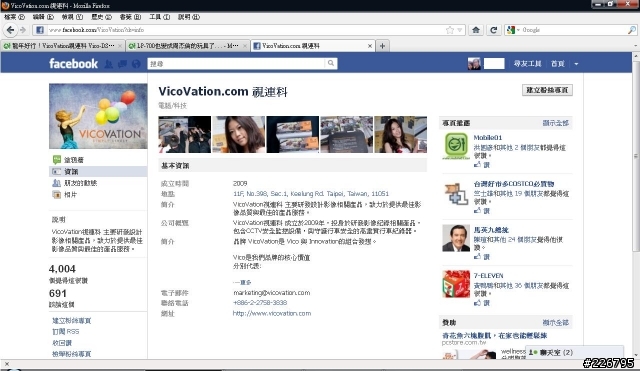Open find friends link in header

point(527,64)
